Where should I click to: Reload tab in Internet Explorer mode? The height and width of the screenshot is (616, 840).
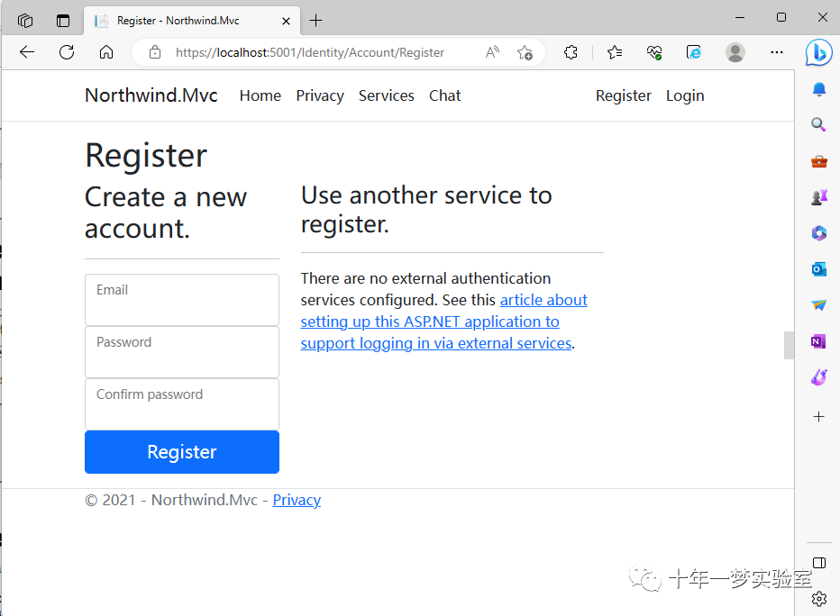[x=693, y=52]
